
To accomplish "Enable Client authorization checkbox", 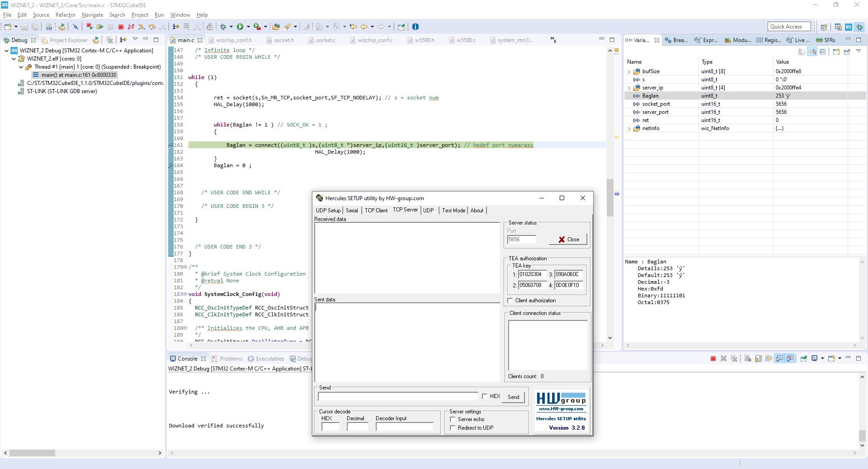I will [x=510, y=300].
